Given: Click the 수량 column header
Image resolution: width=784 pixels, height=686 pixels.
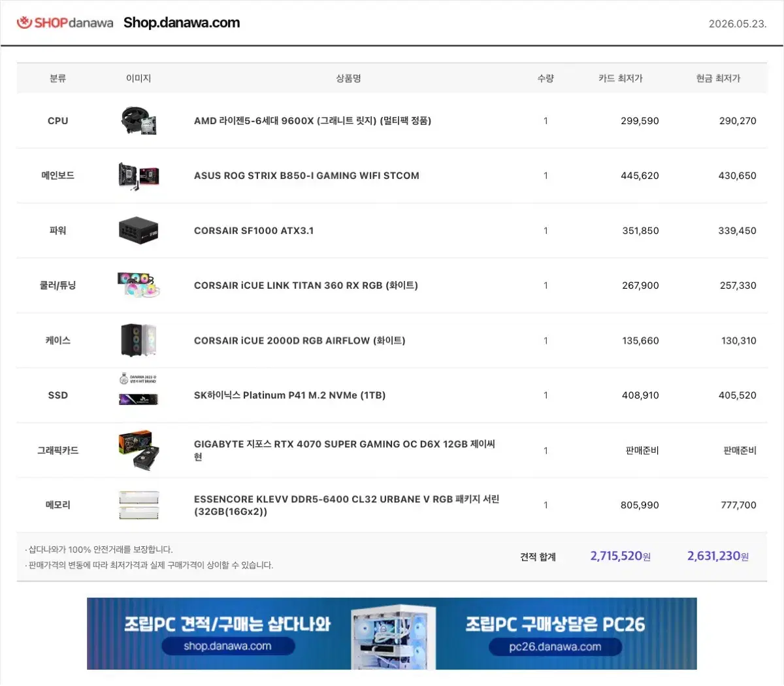Looking at the screenshot, I should 546,78.
